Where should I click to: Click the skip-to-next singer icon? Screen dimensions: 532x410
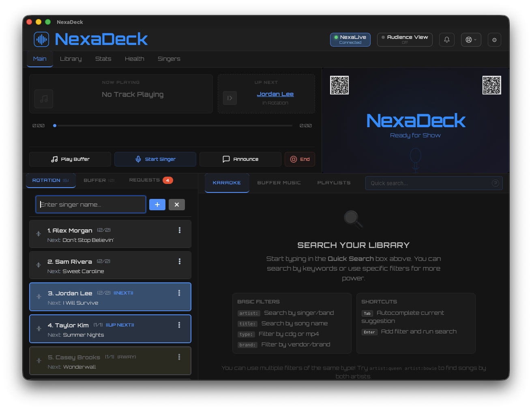coord(230,98)
